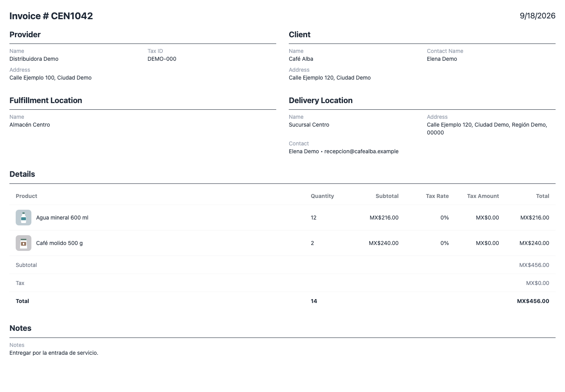Click the recepcion@cafealba.example contact email
Screen dimensions: 565x392
pyautogui.click(x=361, y=151)
